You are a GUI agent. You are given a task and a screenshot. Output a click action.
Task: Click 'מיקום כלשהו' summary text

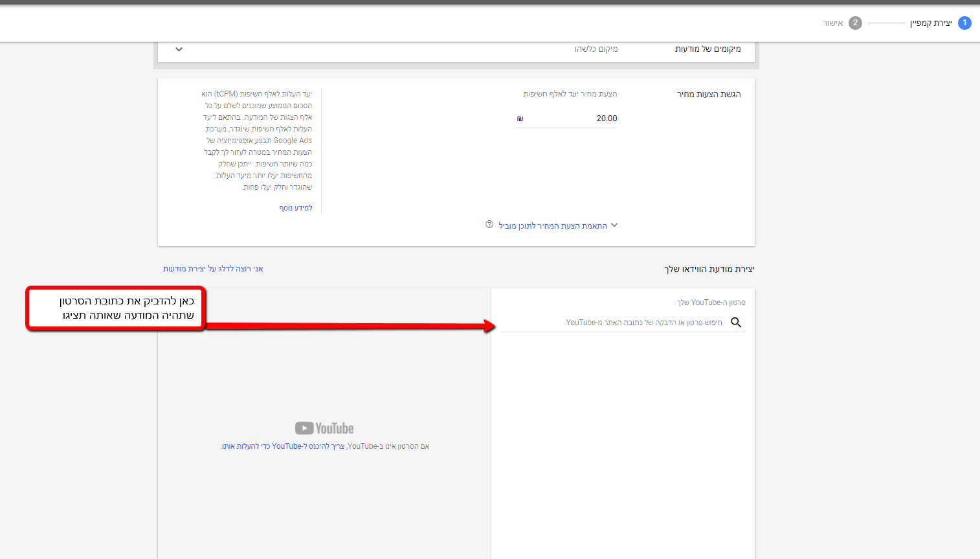pyautogui.click(x=596, y=49)
